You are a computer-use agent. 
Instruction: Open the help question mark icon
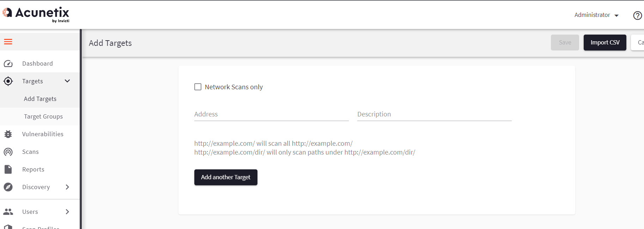click(637, 16)
